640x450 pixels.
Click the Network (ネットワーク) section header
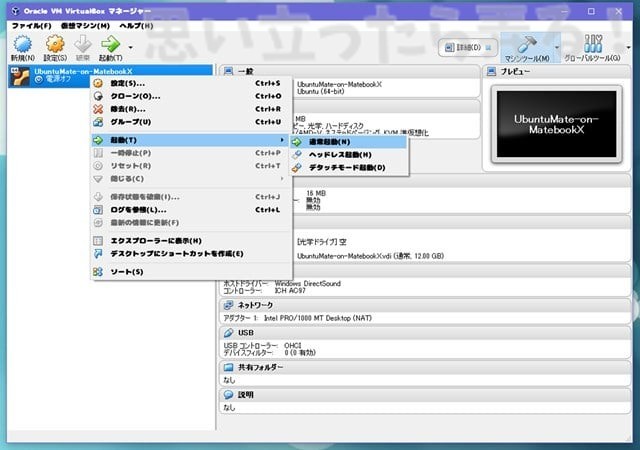(x=425, y=305)
